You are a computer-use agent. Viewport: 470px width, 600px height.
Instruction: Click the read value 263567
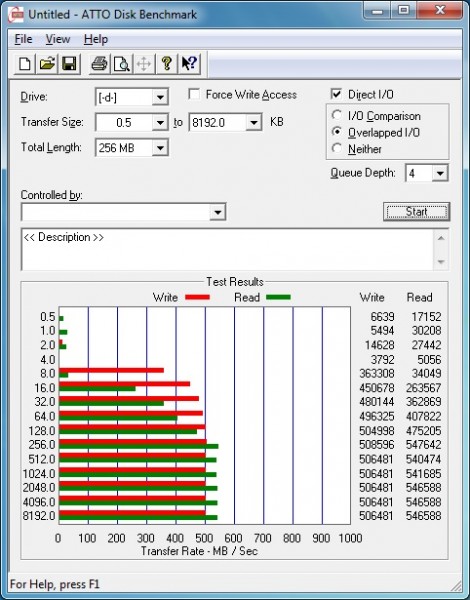pyautogui.click(x=424, y=388)
